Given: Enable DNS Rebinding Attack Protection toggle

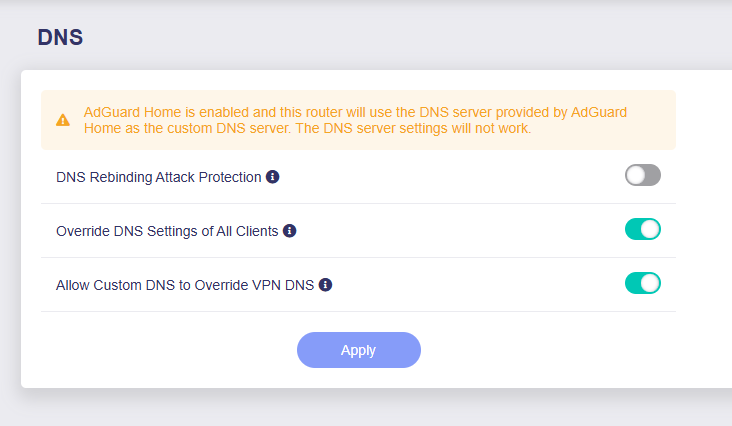Looking at the screenshot, I should tap(642, 176).
